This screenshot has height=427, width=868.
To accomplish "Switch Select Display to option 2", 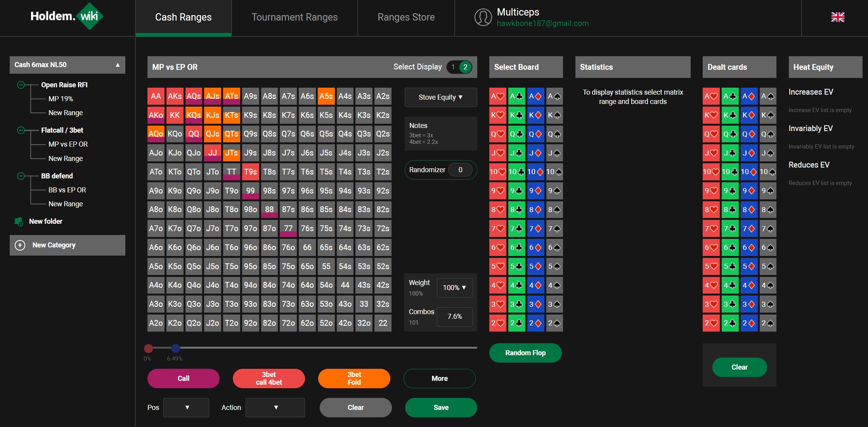I will (465, 67).
